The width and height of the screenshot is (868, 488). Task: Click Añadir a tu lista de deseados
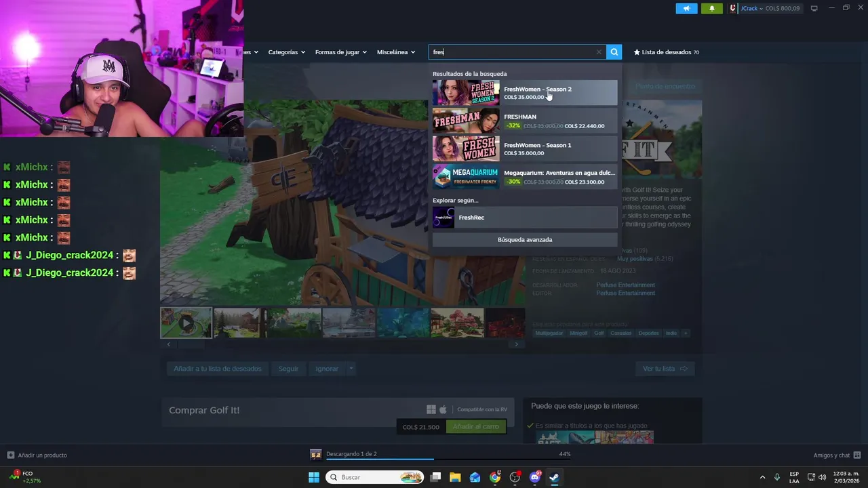217,369
